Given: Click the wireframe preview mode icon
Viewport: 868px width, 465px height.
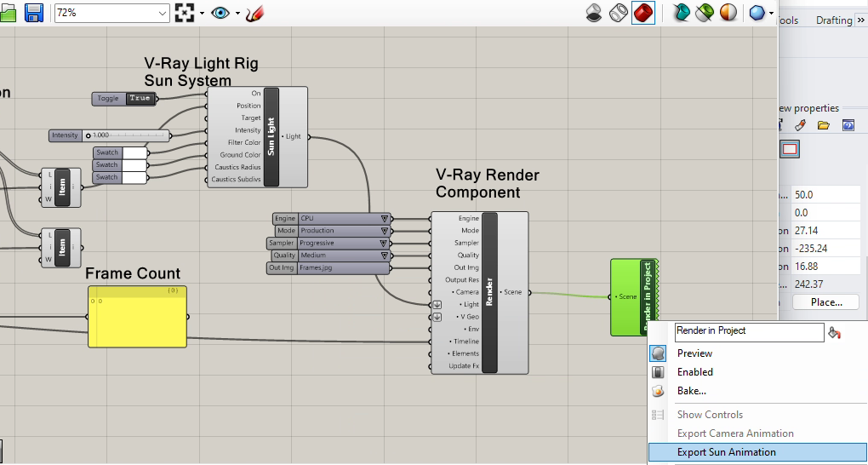Looking at the screenshot, I should click(619, 13).
